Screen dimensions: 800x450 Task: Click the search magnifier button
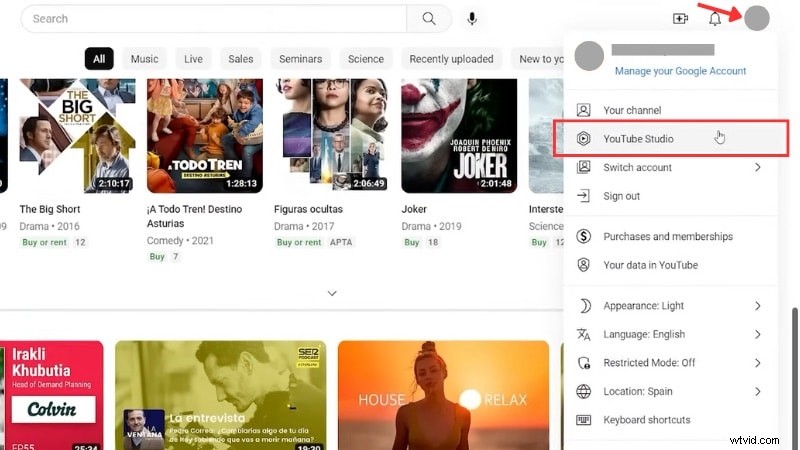(x=429, y=19)
